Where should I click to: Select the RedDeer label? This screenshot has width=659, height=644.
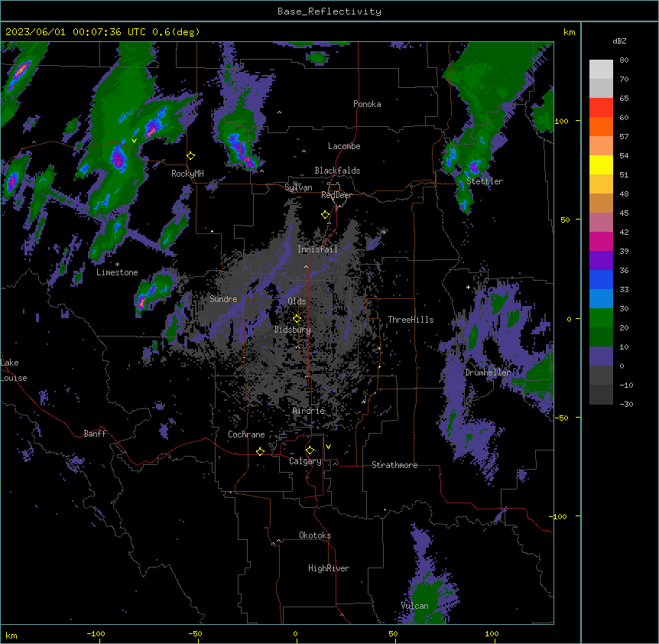[x=336, y=195]
